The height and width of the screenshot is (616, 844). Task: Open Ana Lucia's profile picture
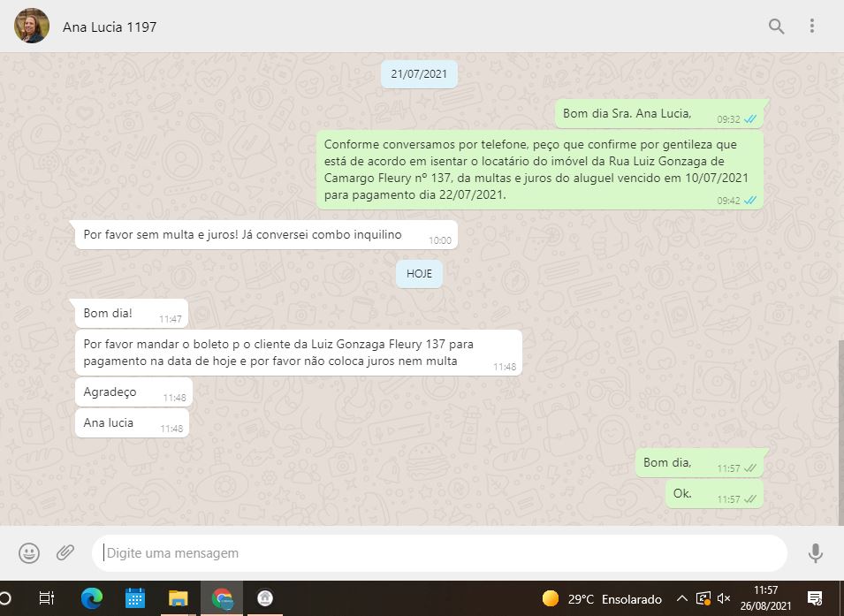[x=32, y=27]
